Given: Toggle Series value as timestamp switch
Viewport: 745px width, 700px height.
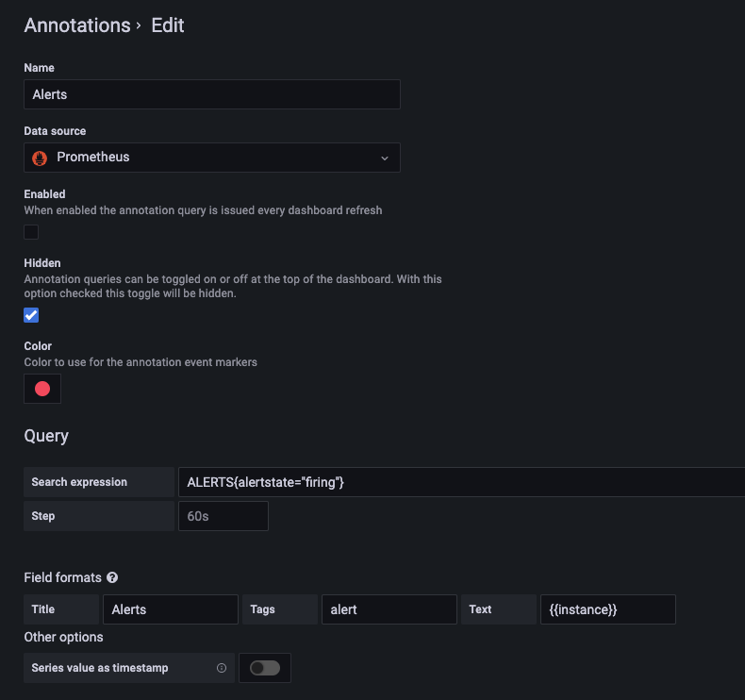Looking at the screenshot, I should click(x=265, y=668).
